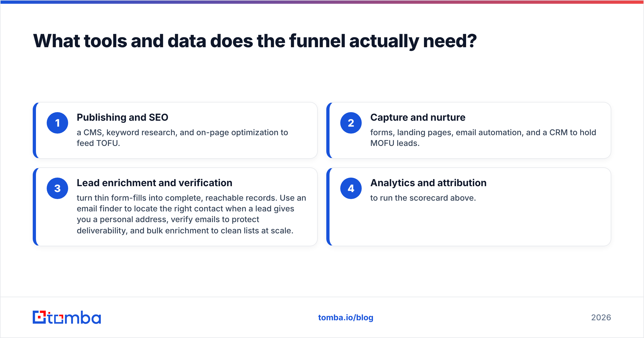This screenshot has height=338, width=644.
Task: Click the number 4 circle badge
Action: [351, 188]
